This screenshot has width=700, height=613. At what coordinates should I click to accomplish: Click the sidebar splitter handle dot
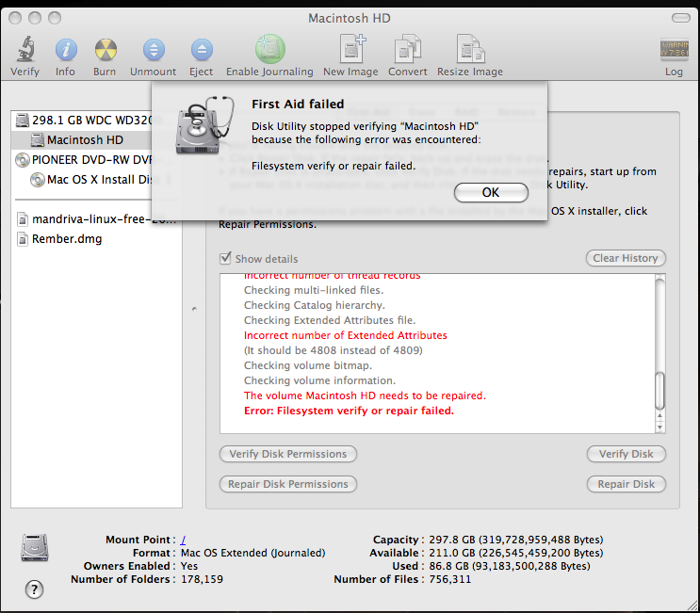[194, 308]
